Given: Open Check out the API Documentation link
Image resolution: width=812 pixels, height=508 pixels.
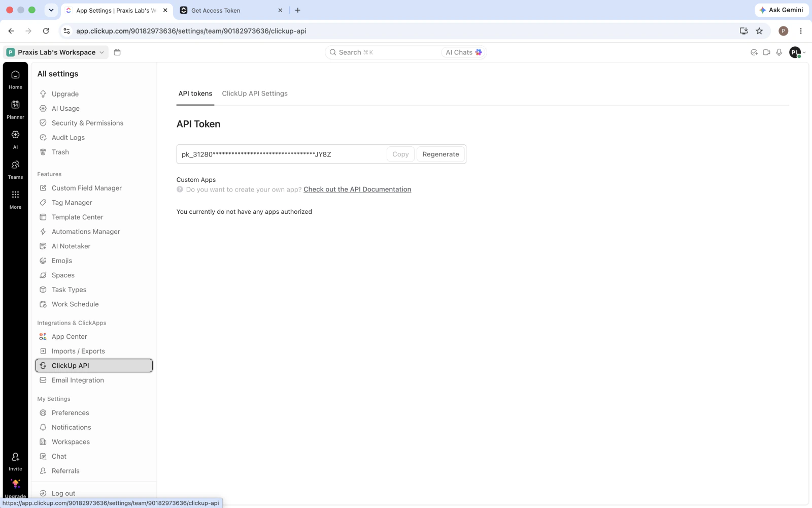Looking at the screenshot, I should coord(357,189).
